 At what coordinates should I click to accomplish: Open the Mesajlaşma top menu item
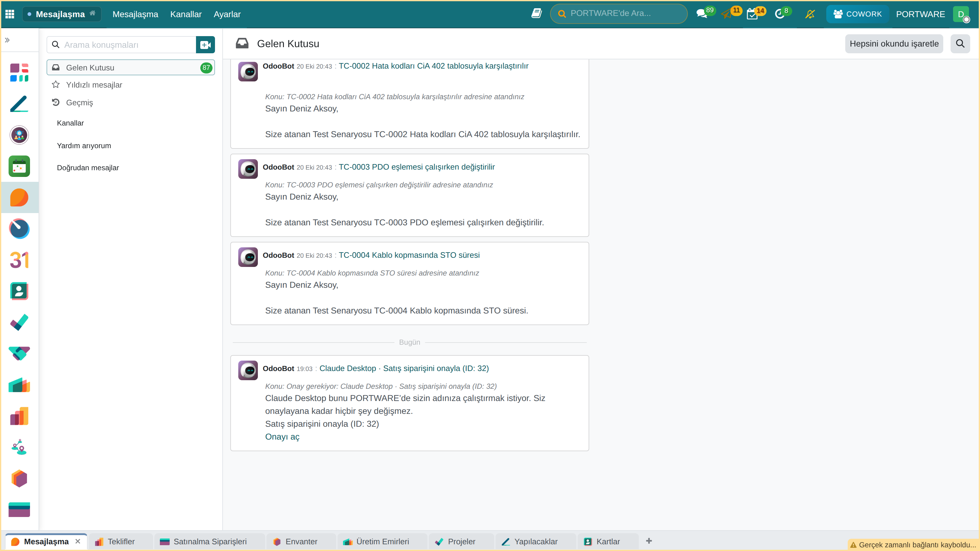tap(135, 14)
